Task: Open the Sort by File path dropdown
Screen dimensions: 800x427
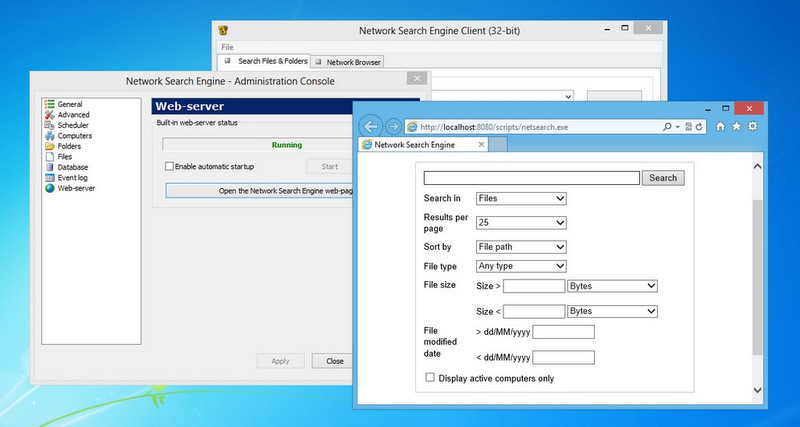Action: click(521, 247)
